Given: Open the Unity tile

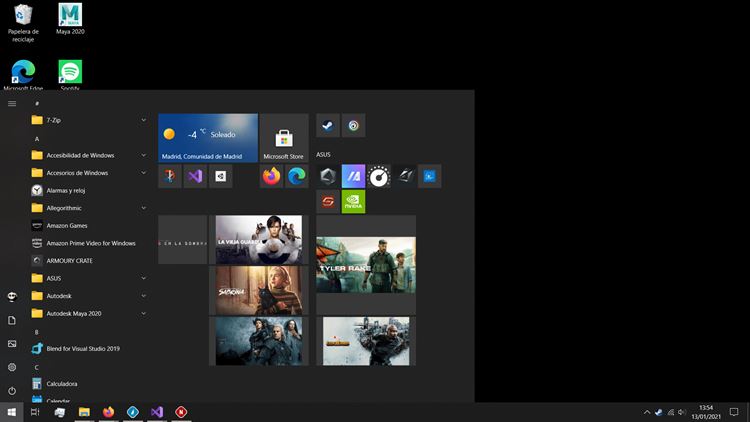Looking at the screenshot, I should point(221,176).
